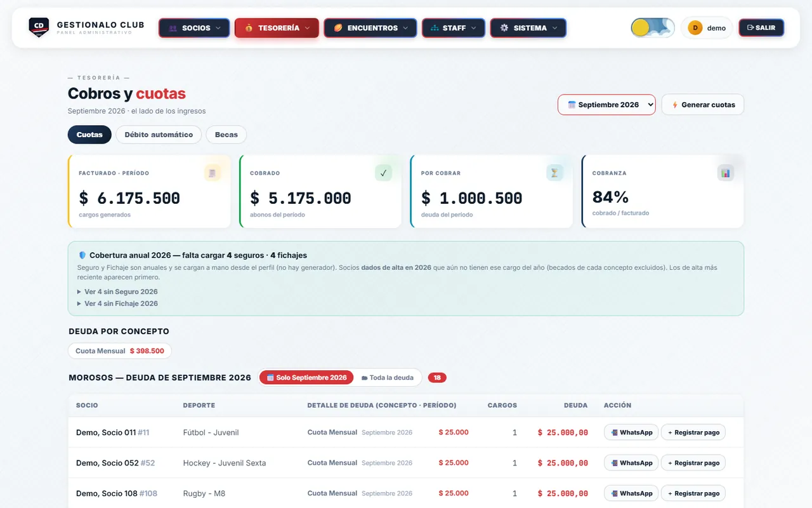Click the hourglass icon on Por Cobrar card
The height and width of the screenshot is (508, 812).
[554, 173]
